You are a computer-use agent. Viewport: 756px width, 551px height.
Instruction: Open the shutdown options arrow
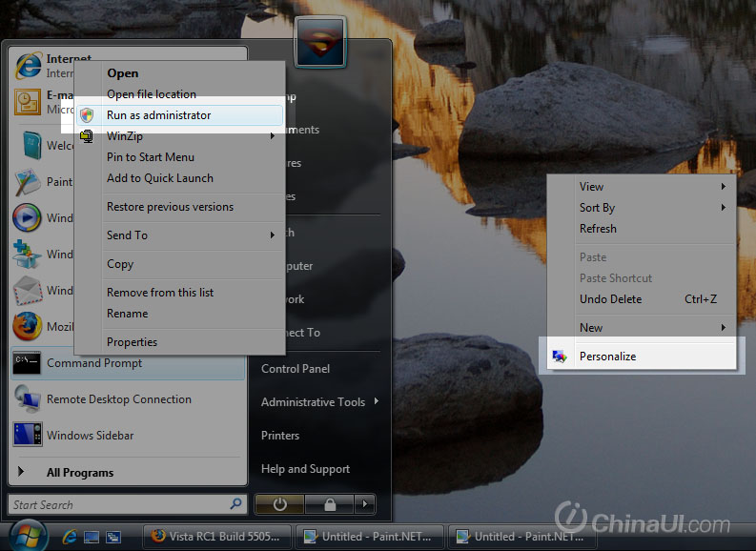365,504
